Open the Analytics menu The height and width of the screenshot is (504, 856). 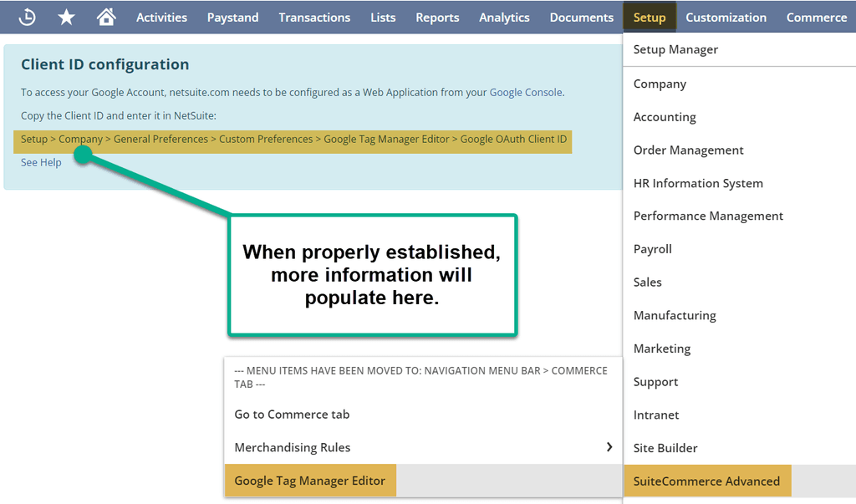coord(504,18)
